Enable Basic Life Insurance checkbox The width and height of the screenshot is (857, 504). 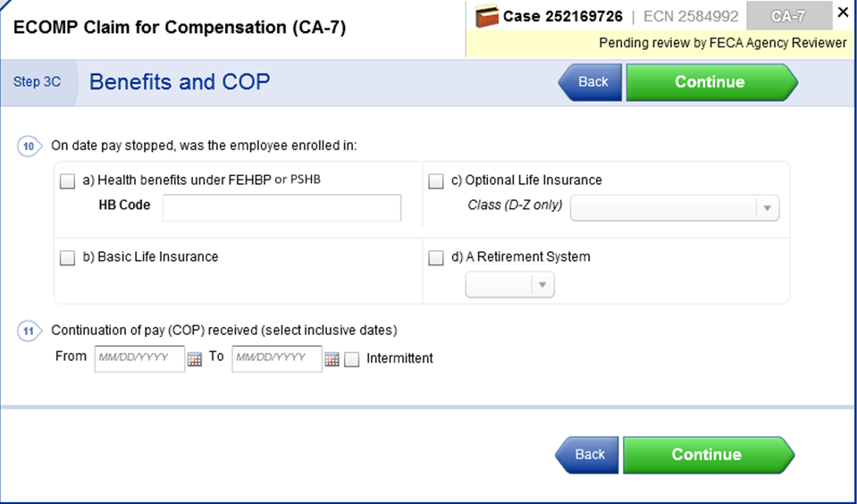(67, 258)
